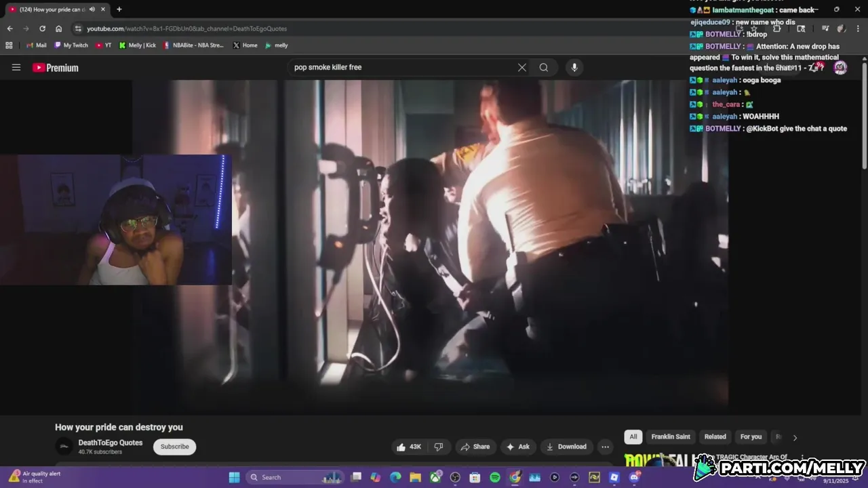
Task: Click the Windows taskbar Search box
Action: coord(295,477)
